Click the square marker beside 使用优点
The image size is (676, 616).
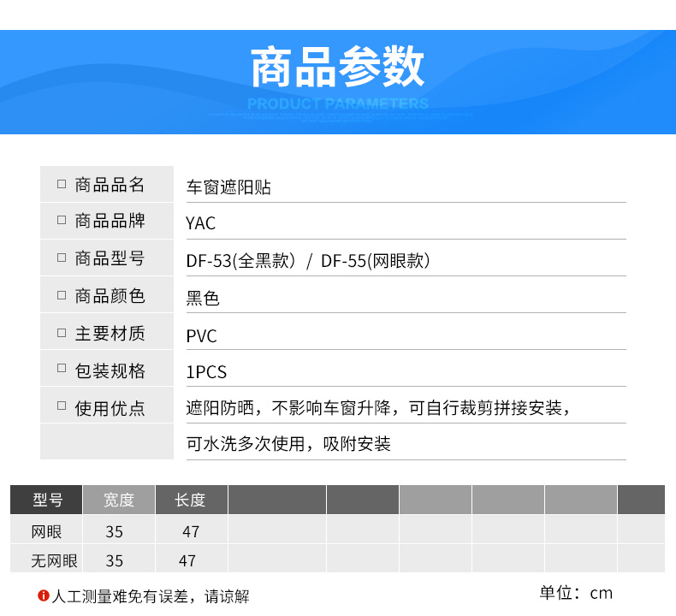(62, 407)
